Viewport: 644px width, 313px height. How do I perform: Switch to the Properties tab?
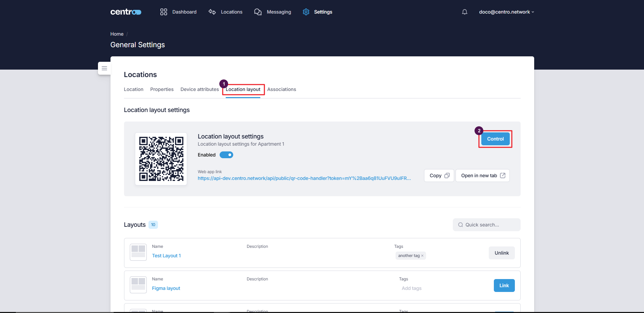click(162, 89)
